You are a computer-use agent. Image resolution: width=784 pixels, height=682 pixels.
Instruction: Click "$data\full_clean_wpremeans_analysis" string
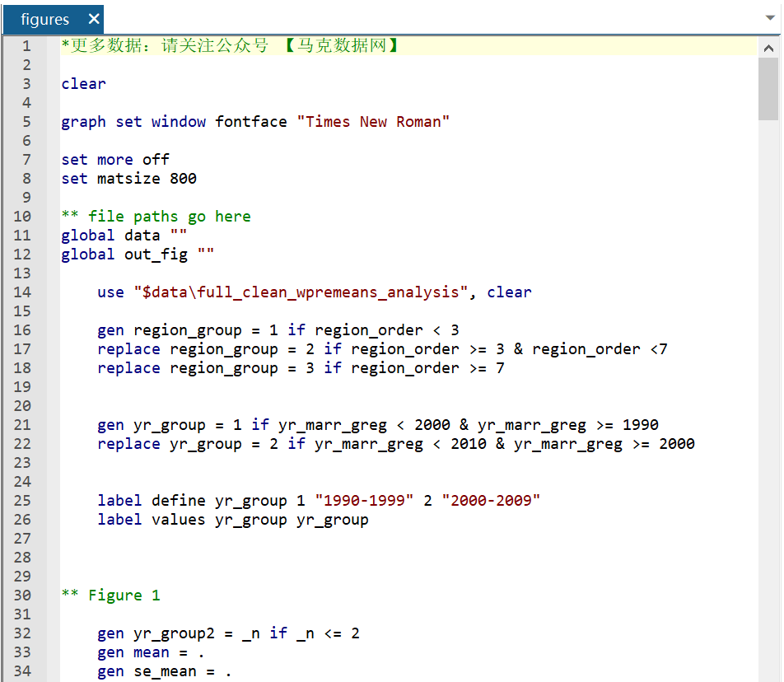(301, 292)
